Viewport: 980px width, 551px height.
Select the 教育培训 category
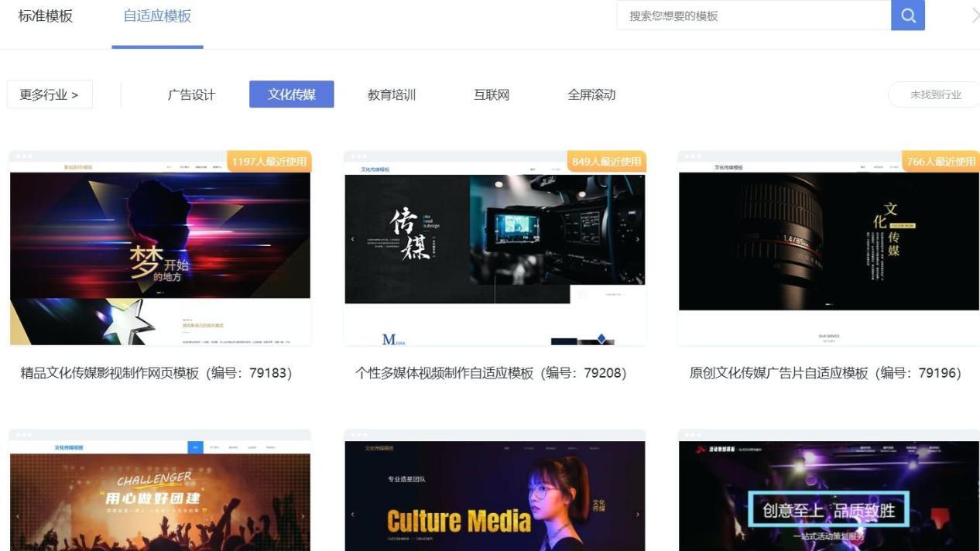click(x=391, y=94)
